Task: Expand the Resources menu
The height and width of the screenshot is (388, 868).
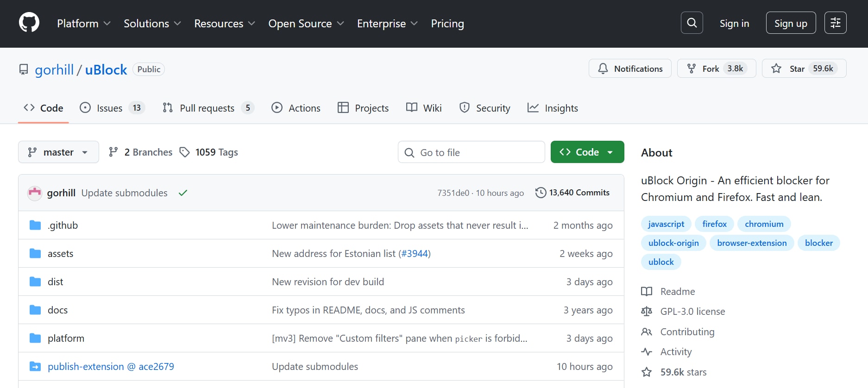Action: coord(225,23)
